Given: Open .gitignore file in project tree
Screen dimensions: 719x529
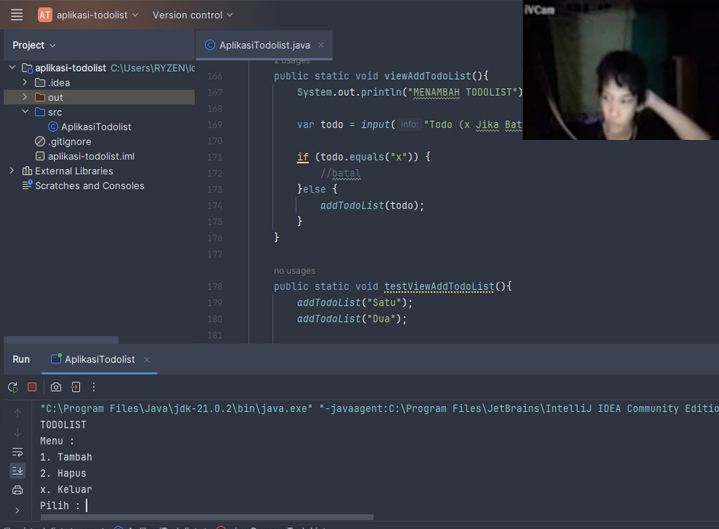Looking at the screenshot, I should pyautogui.click(x=69, y=142).
